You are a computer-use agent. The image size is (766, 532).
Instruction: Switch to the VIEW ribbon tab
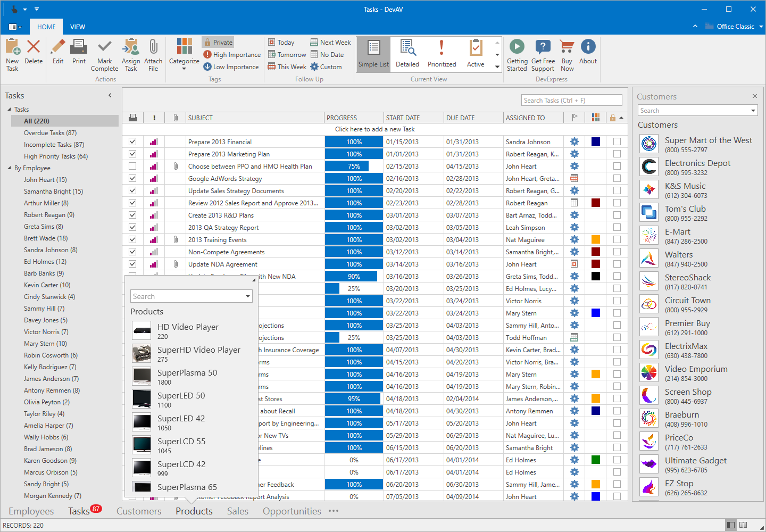(x=78, y=27)
